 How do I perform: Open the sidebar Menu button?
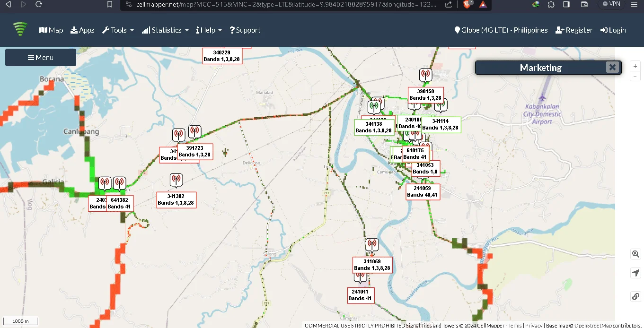(x=41, y=57)
